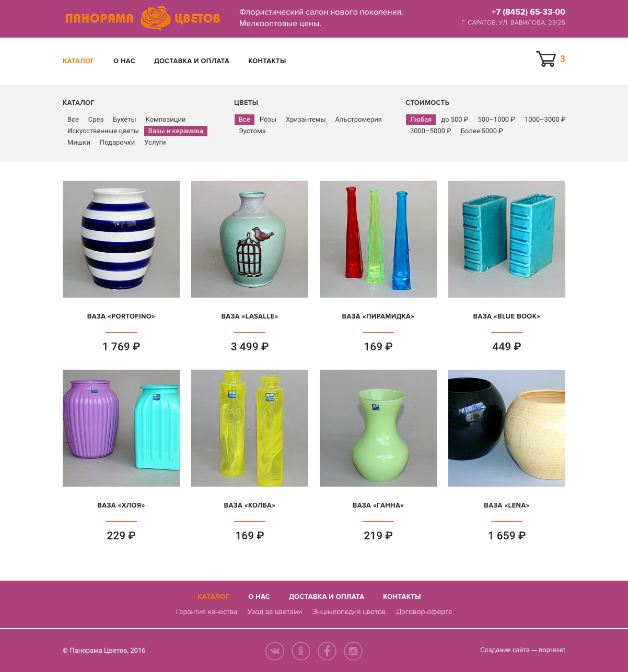Click the VK social icon in footer
This screenshot has height=672, width=628.
click(x=275, y=651)
